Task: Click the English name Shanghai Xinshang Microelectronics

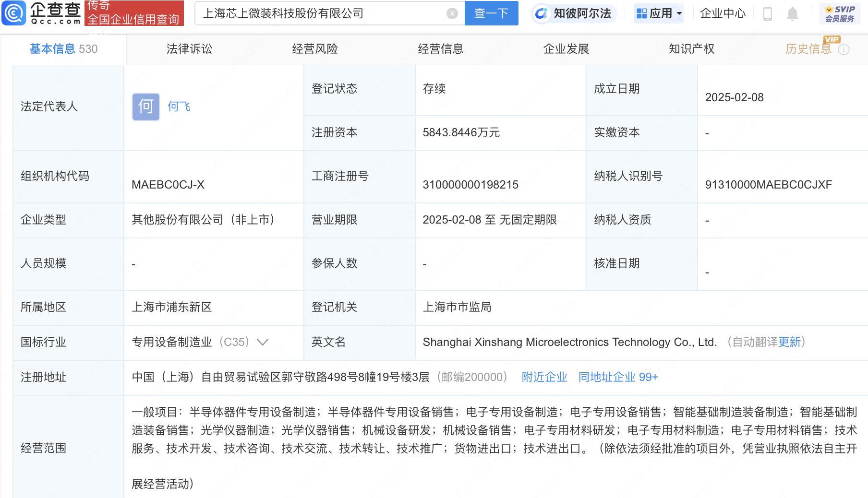Action: point(570,342)
